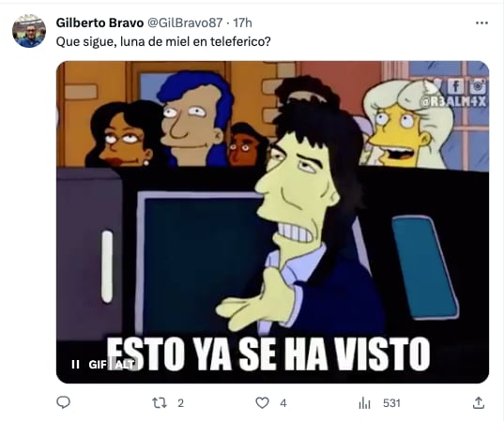Open view analytics bar chart icon
This screenshot has height=421, width=504.
click(364, 403)
